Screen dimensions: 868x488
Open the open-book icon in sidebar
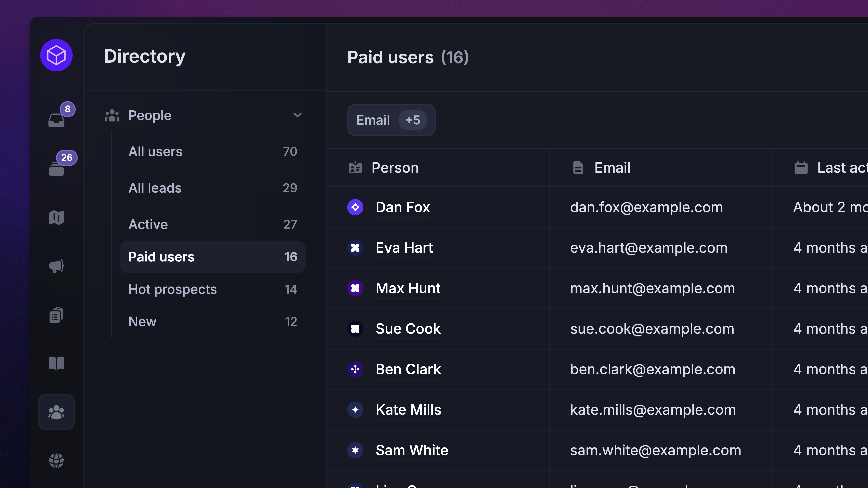(56, 363)
